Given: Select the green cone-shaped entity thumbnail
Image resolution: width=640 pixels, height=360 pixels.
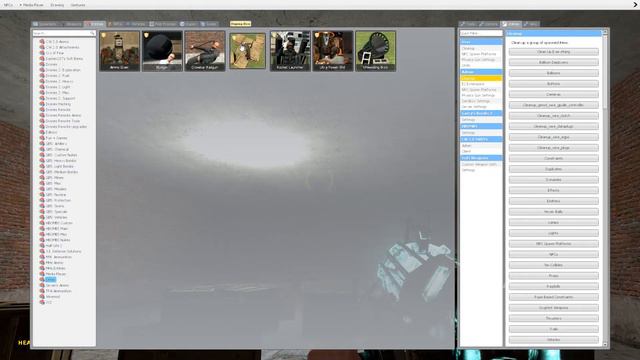Looking at the screenshot, I should 376,51.
